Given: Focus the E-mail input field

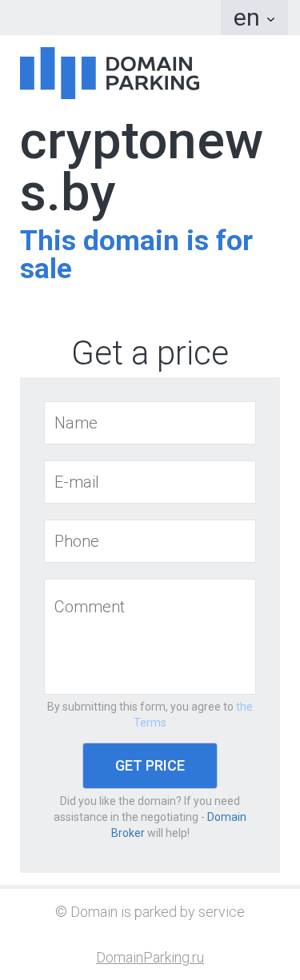Looking at the screenshot, I should coord(150,482).
